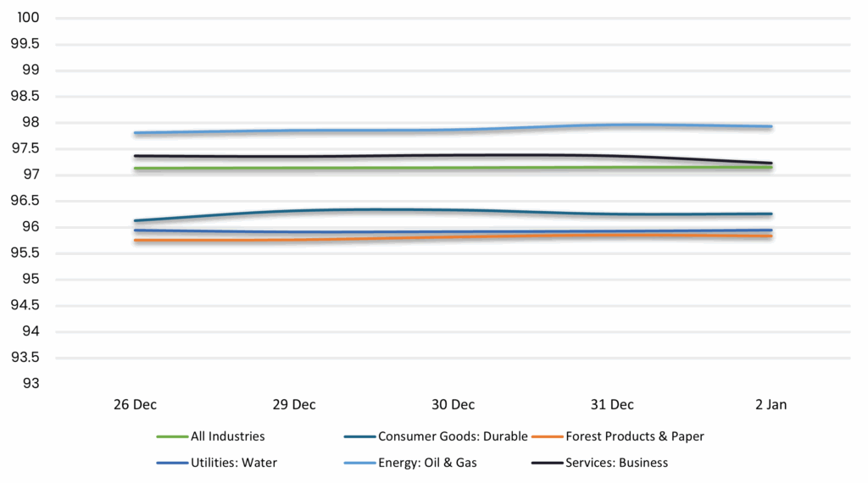Click the 30 Dec x-axis label
Screen dimensions: 868x483
tap(453, 405)
